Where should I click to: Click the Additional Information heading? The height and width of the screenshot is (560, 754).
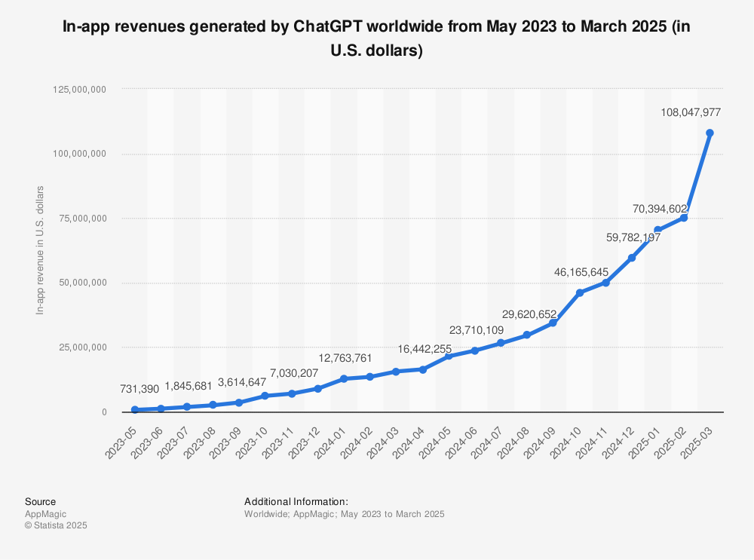coord(296,501)
